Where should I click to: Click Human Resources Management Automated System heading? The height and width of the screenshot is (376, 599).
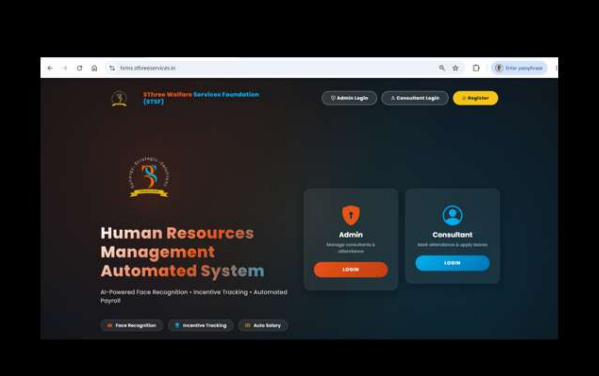point(182,252)
